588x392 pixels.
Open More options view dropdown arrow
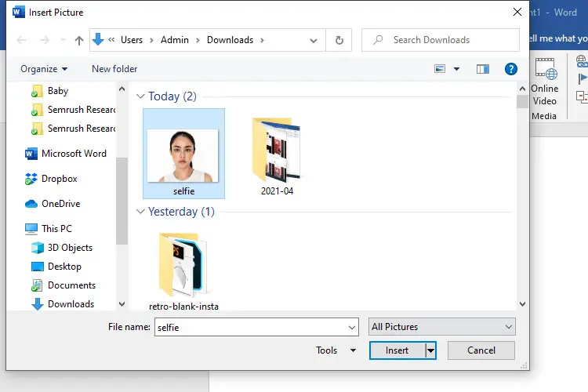tap(456, 69)
